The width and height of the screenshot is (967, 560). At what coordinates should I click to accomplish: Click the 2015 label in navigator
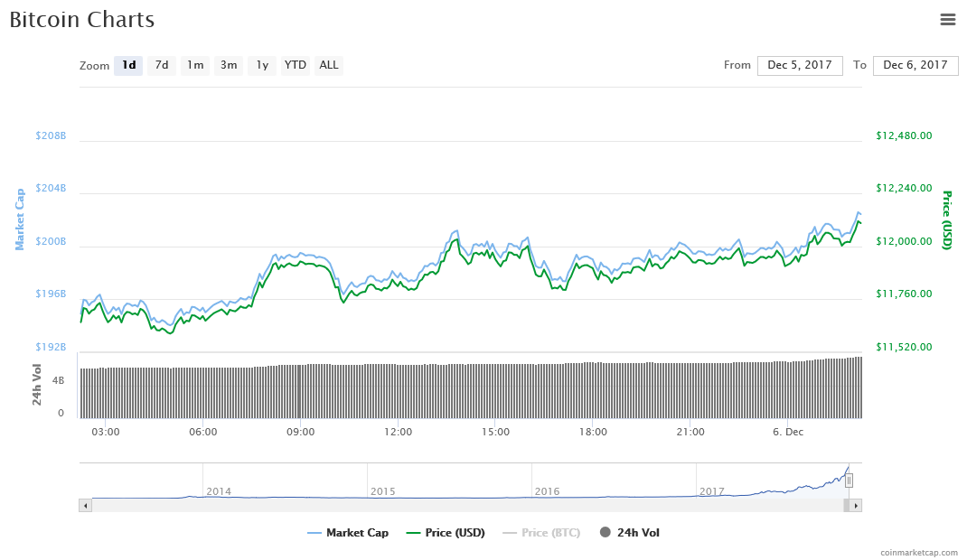point(382,491)
